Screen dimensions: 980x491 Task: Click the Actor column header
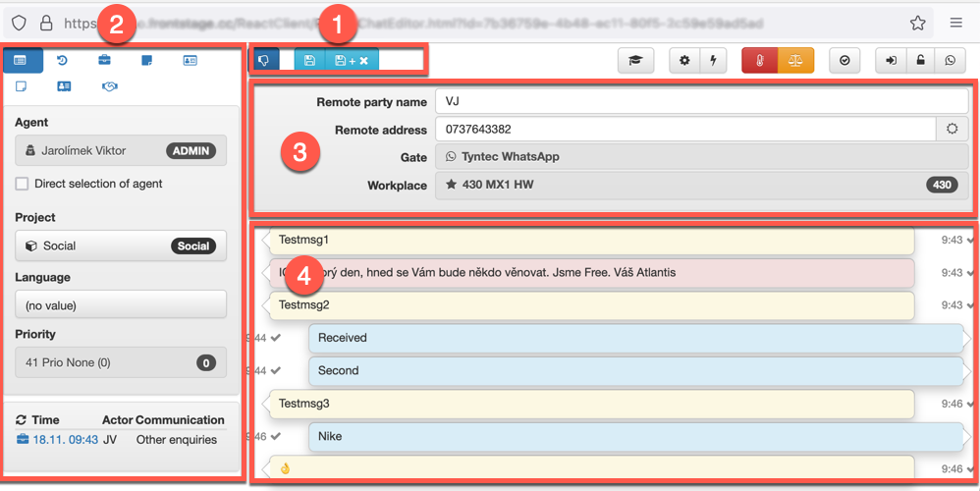click(x=118, y=419)
